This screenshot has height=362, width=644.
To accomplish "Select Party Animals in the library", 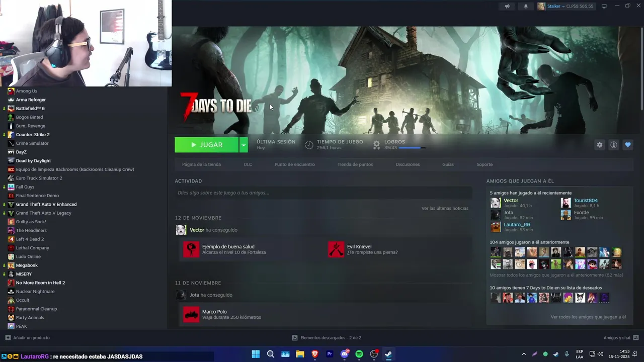I will point(30,318).
